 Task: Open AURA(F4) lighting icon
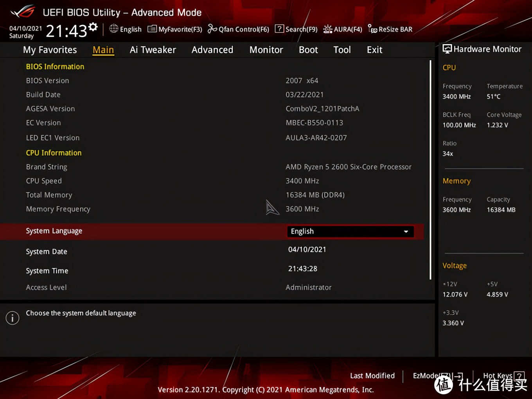coord(328,29)
